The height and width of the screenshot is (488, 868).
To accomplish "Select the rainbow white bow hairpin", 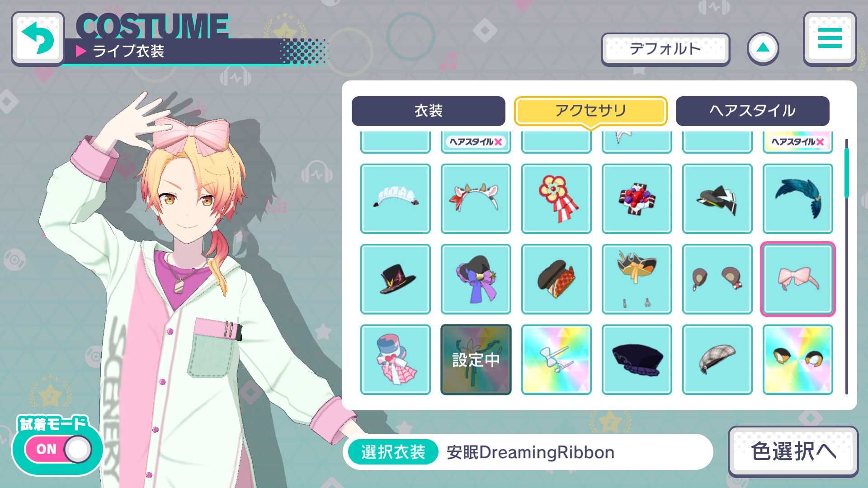I will [557, 360].
